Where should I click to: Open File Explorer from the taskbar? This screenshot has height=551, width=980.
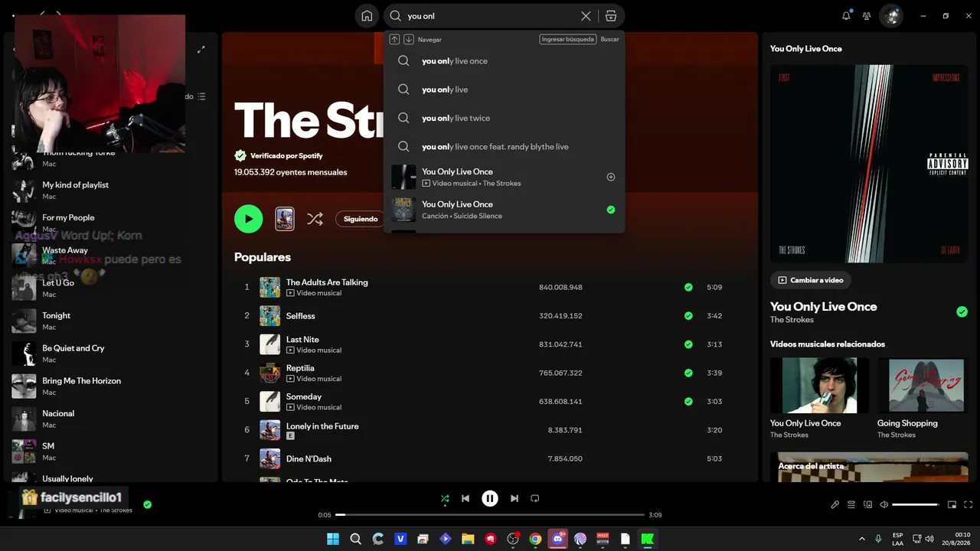[x=468, y=539]
